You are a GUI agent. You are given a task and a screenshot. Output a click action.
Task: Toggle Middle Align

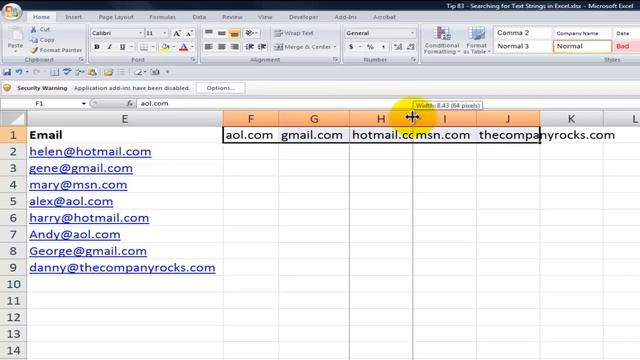pos(222,33)
